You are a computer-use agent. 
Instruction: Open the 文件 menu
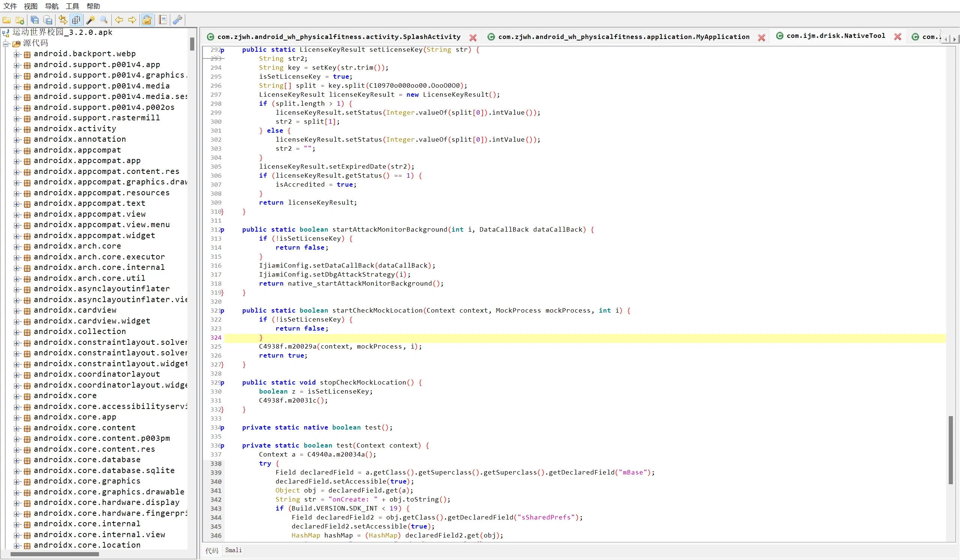tap(10, 6)
